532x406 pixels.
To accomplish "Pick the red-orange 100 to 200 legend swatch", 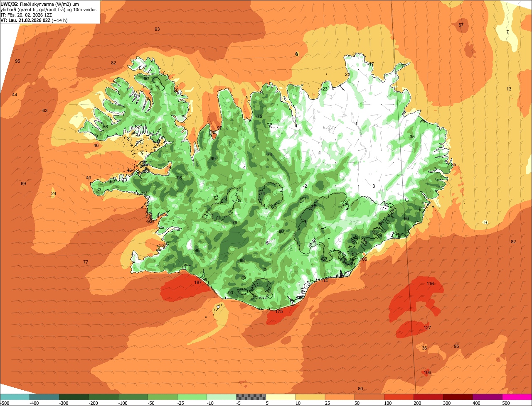I will point(399,397).
